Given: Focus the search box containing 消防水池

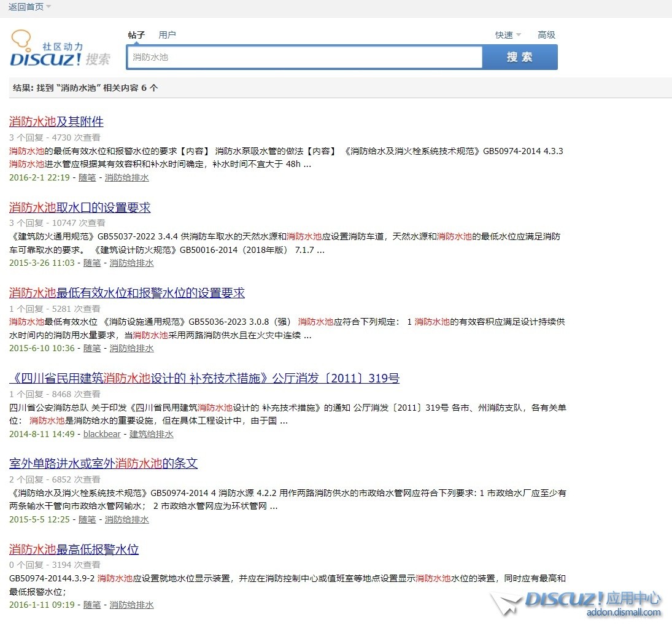Looking at the screenshot, I should click(304, 57).
